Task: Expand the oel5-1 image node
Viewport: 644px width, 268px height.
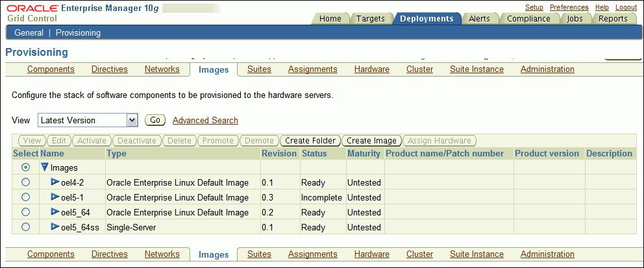Action: point(55,197)
